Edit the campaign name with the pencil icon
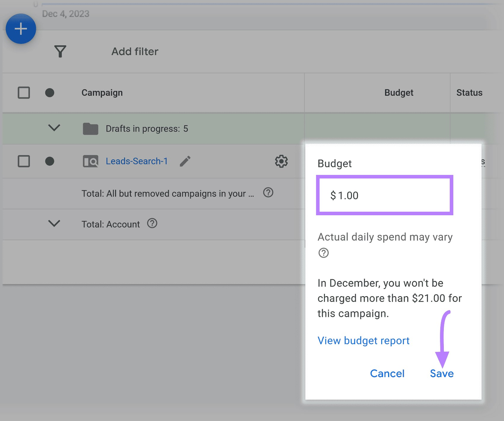 [x=185, y=161]
